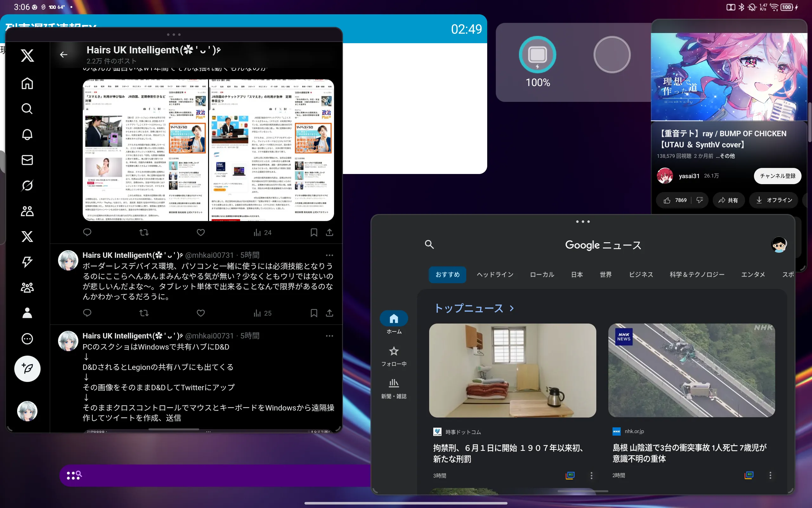812x508 pixels.
Task: Select ヘッドライン tab
Action: coord(495,275)
